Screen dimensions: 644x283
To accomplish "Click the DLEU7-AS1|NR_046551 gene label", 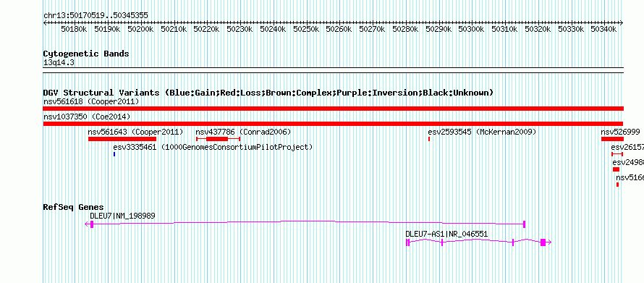I will pyautogui.click(x=447, y=234).
